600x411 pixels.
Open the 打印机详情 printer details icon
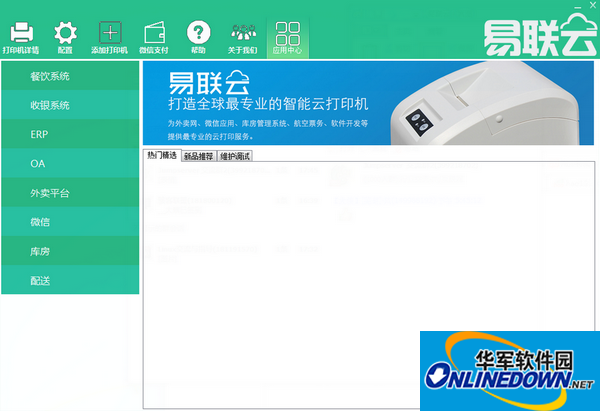[21, 38]
